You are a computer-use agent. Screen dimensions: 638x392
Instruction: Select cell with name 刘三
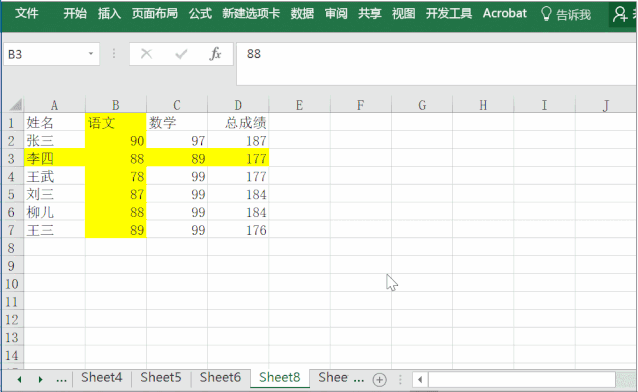[x=55, y=194]
